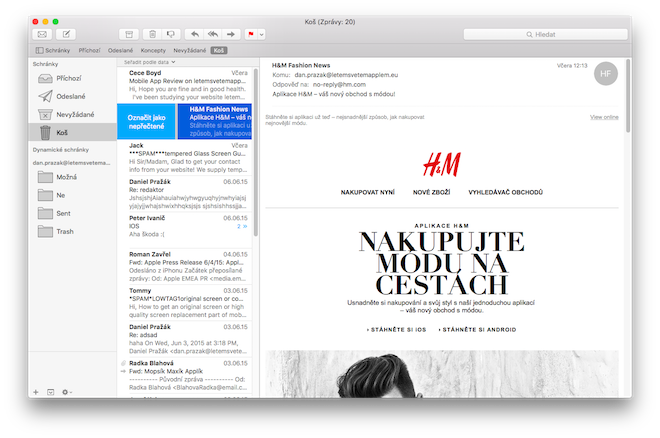Click the Get Mail envelope icon

coord(42,35)
